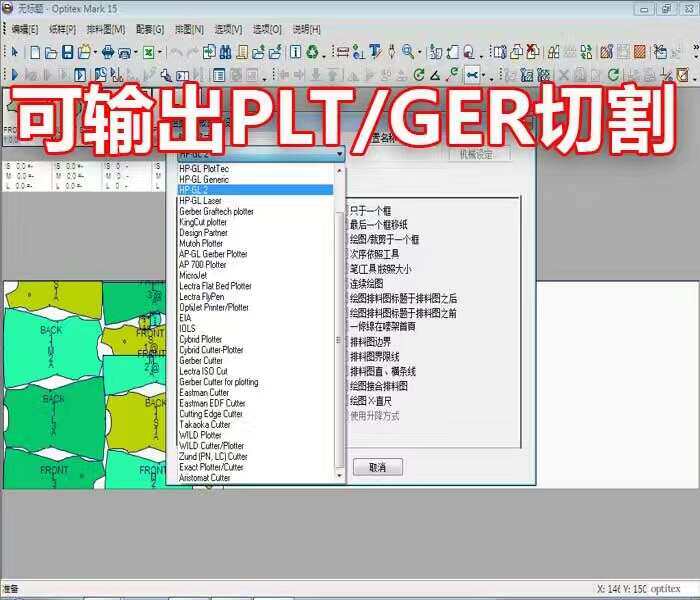Click the second green refresh icon near toolbar end
700x600 pixels.
613,75
